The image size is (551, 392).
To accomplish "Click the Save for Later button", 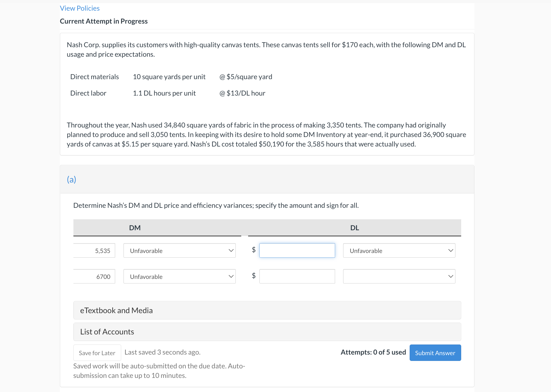I will pos(97,353).
